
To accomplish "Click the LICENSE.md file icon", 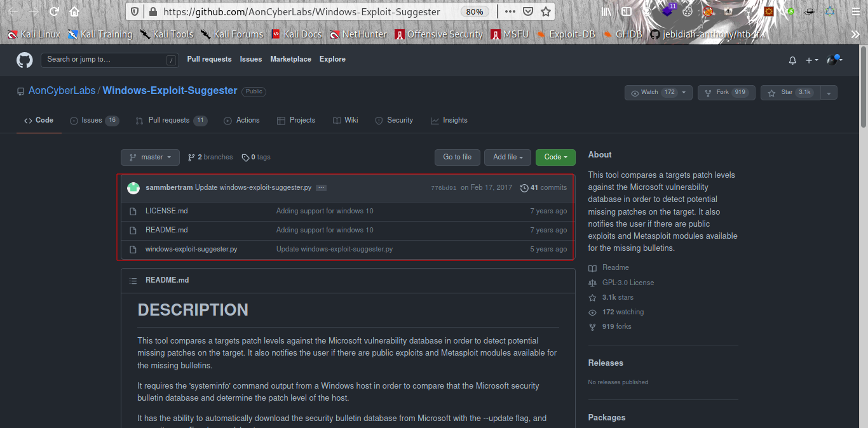I will pyautogui.click(x=133, y=211).
